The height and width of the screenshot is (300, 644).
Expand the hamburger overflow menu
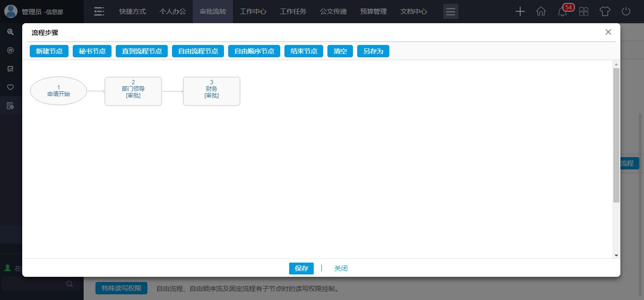point(450,11)
